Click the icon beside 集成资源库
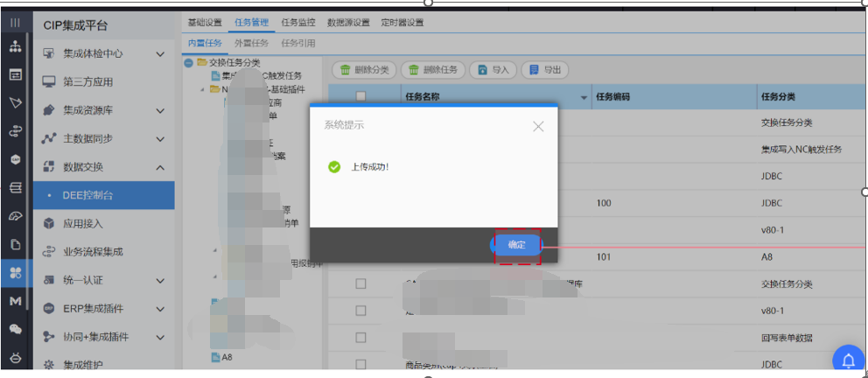This screenshot has width=868, height=378. click(x=49, y=110)
